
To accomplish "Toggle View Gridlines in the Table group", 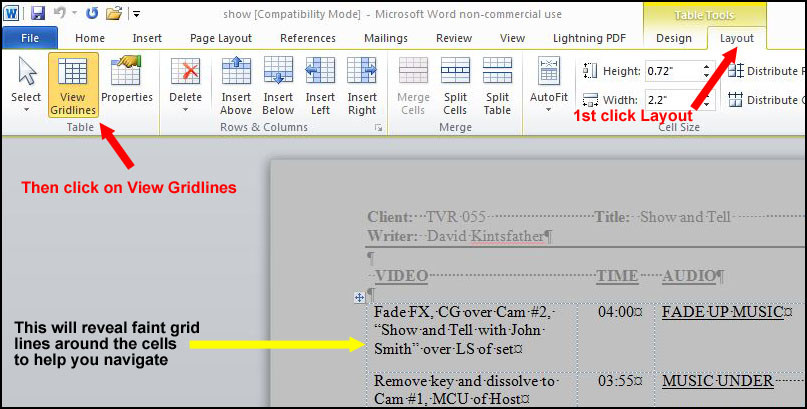I will [x=73, y=85].
